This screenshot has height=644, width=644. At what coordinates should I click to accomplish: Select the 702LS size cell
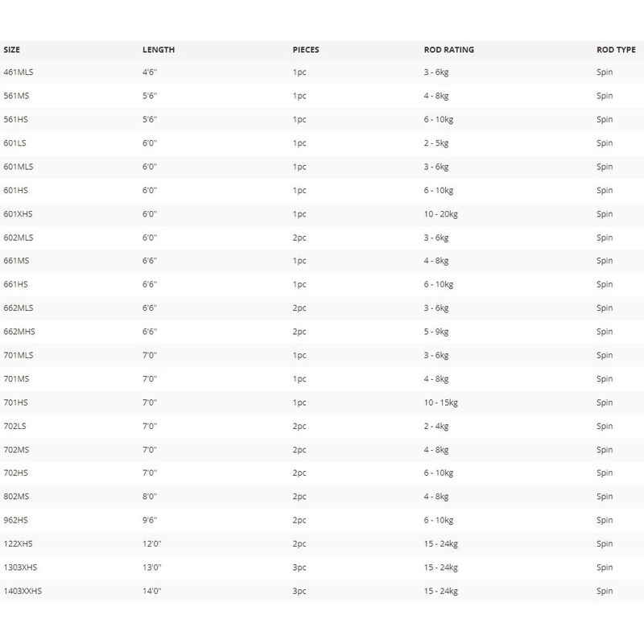click(16, 426)
